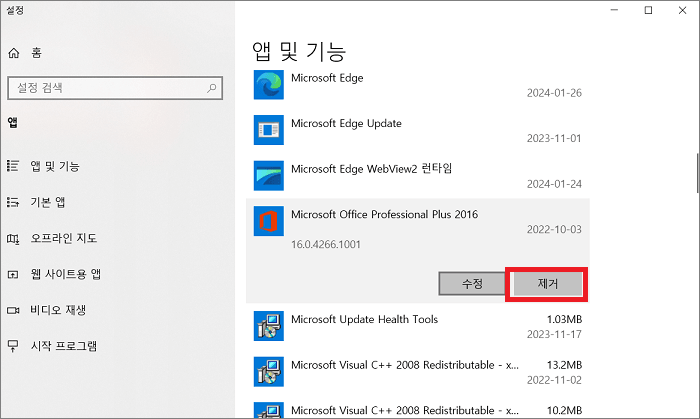This screenshot has width=700, height=419.
Task: Click the 앱 section label in sidebar
Action: 13,122
